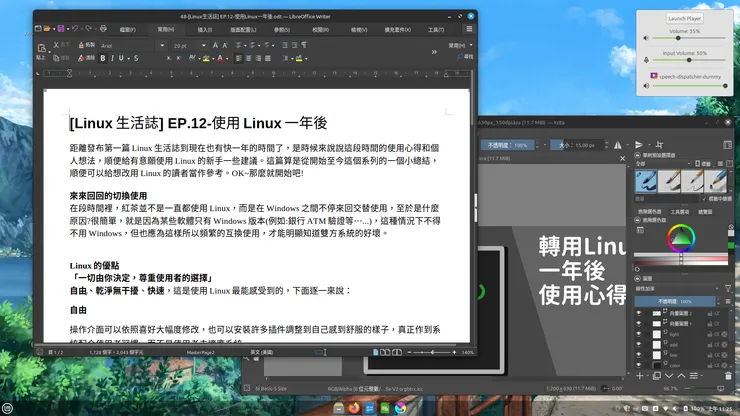Open the 插入(I) Insert tab in Writer
Screen dimensions: 740x416
204,30
